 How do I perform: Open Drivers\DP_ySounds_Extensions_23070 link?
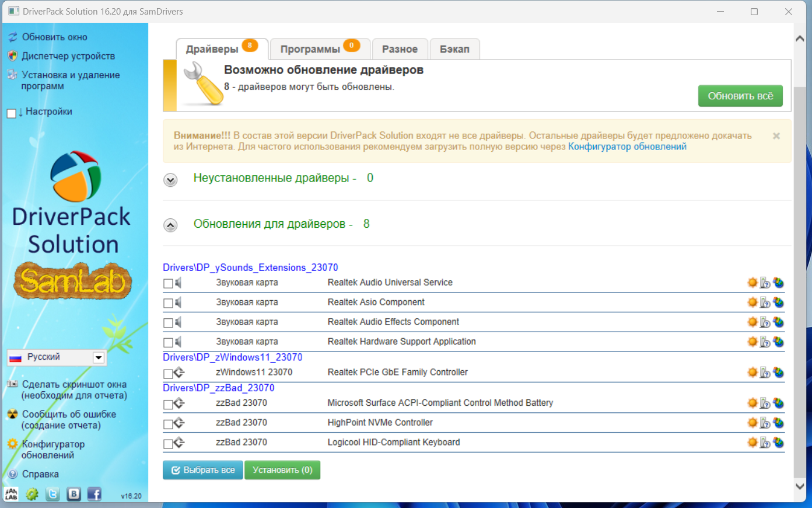pyautogui.click(x=250, y=267)
